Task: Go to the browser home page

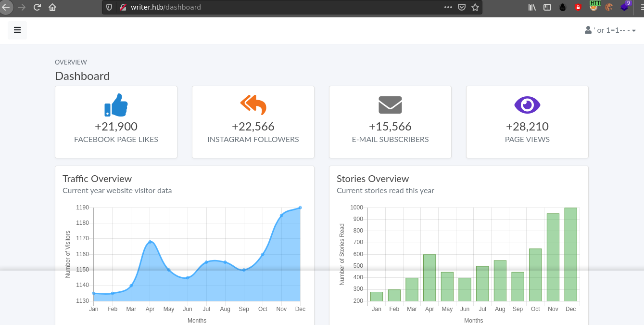Action: tap(52, 7)
